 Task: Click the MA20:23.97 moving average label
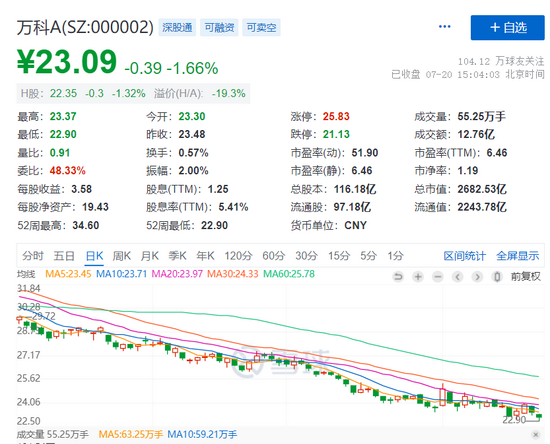point(177,274)
